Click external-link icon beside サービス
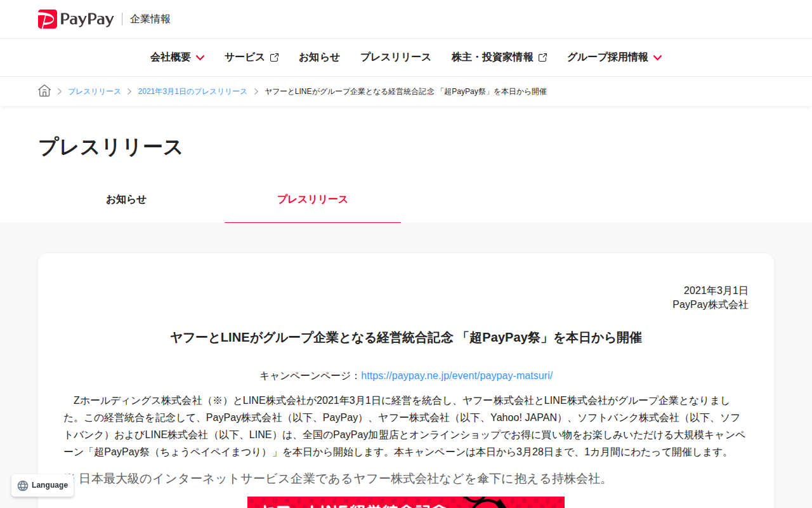The image size is (812, 508). [x=275, y=57]
